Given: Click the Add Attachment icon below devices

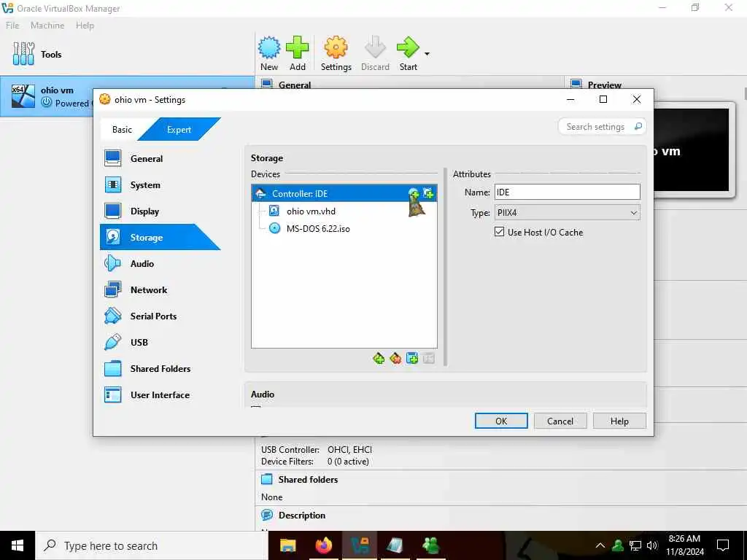Looking at the screenshot, I should (412, 359).
